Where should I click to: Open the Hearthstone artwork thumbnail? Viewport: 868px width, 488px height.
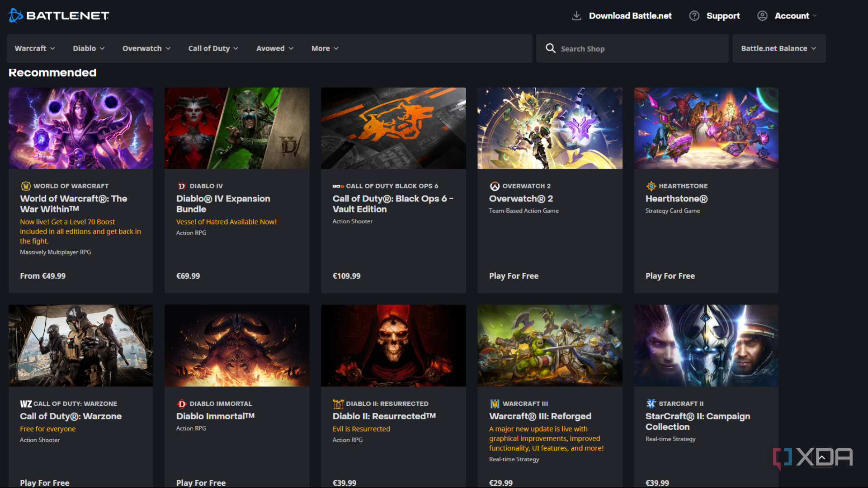pyautogui.click(x=706, y=128)
